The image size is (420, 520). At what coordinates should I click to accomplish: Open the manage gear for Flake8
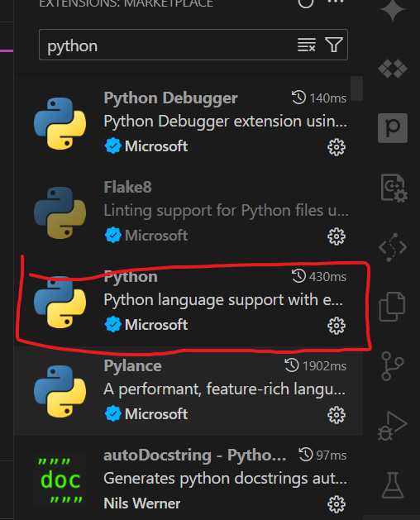[336, 236]
